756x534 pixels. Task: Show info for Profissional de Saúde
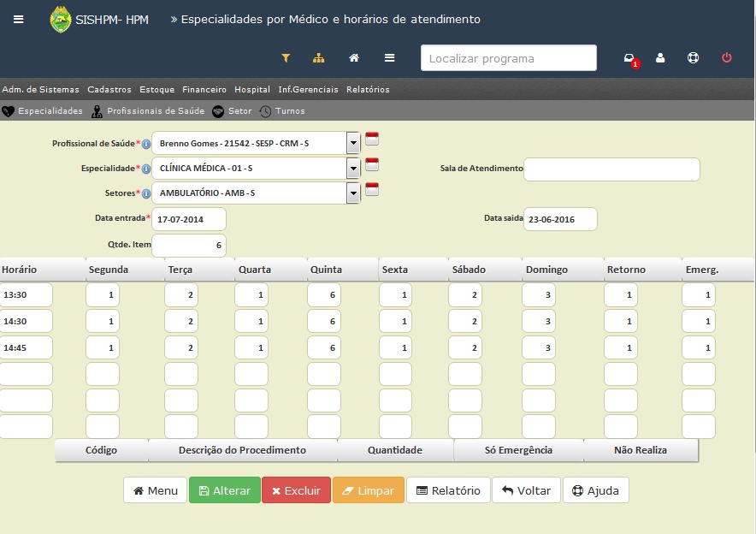146,144
